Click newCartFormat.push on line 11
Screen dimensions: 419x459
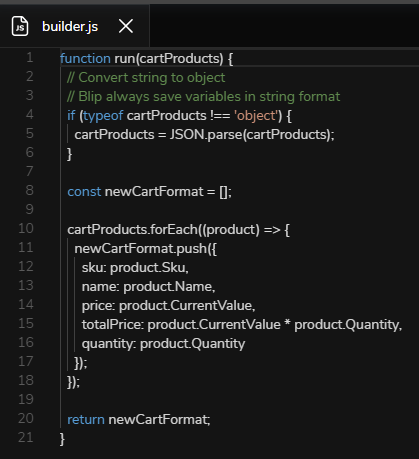(141, 249)
